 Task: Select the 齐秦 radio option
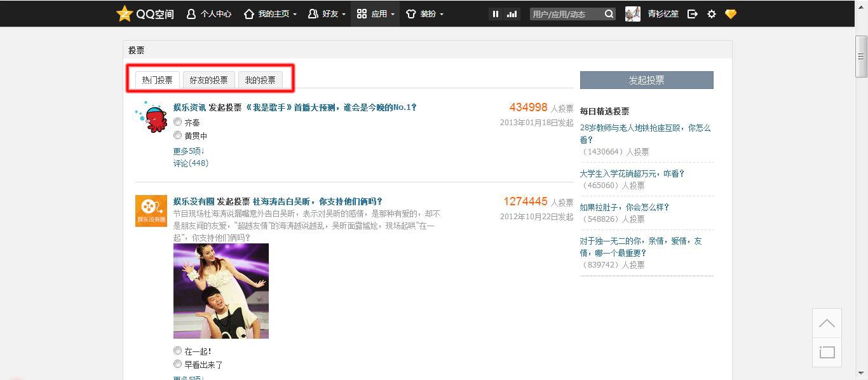pyautogui.click(x=178, y=122)
